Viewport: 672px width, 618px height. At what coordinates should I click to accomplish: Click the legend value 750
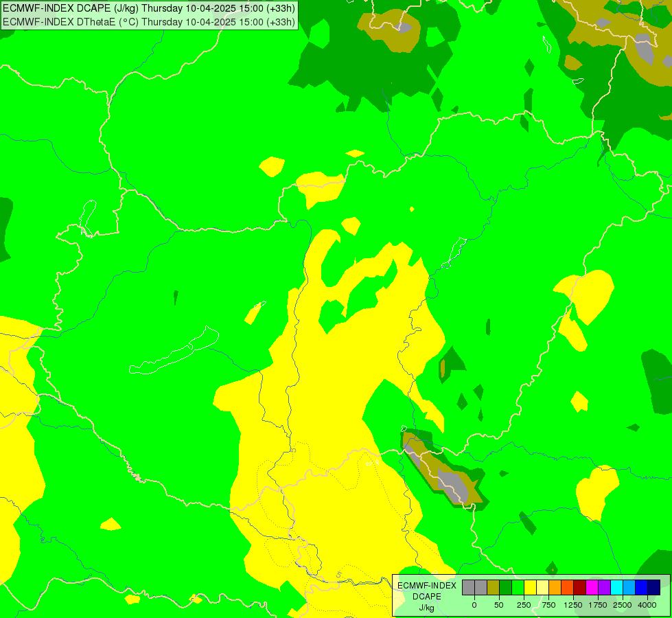548,605
